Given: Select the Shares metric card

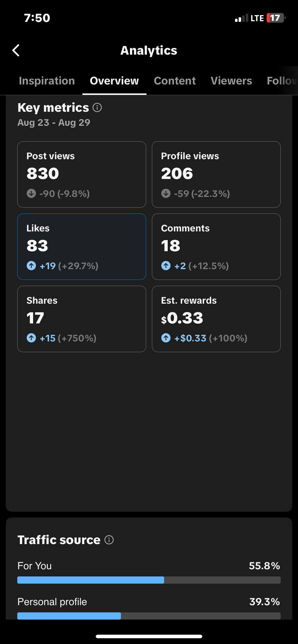Looking at the screenshot, I should [x=82, y=319].
